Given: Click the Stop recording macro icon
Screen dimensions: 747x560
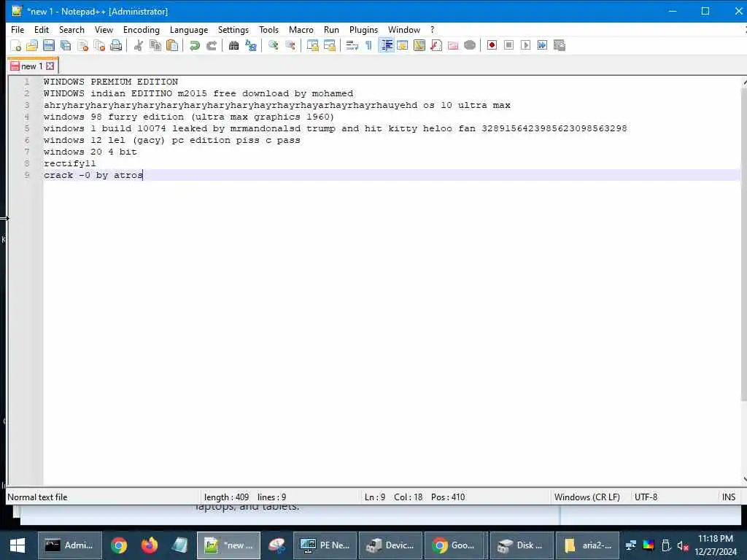Looking at the screenshot, I should pyautogui.click(x=508, y=45).
